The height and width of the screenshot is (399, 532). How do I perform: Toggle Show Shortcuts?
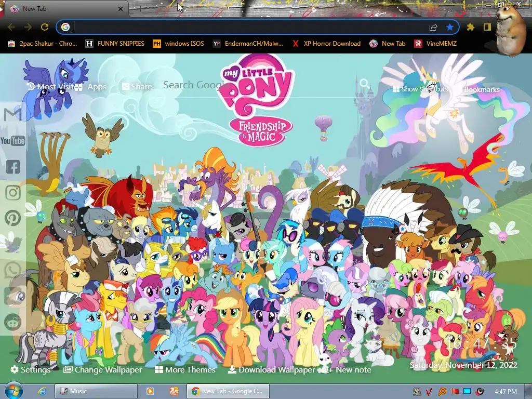pyautogui.click(x=420, y=89)
